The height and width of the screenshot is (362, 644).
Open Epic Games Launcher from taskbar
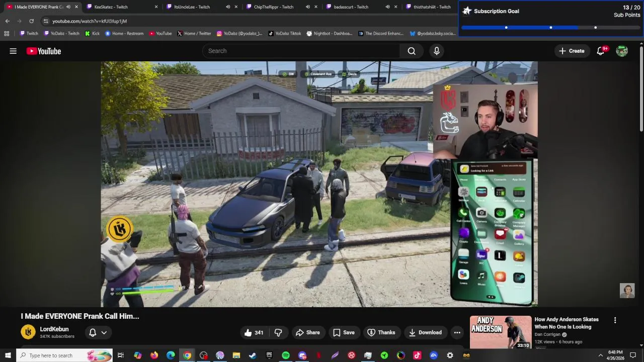pyautogui.click(x=269, y=355)
